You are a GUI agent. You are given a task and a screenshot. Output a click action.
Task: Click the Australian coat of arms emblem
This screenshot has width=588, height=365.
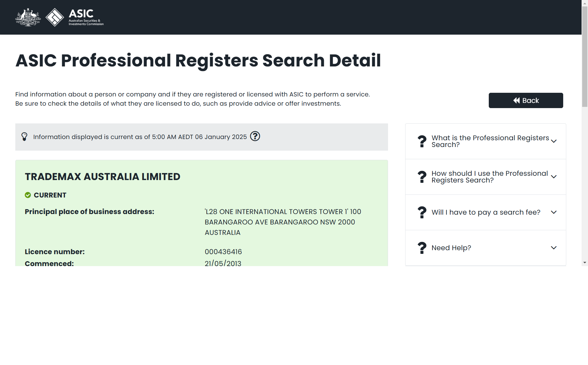click(x=28, y=17)
